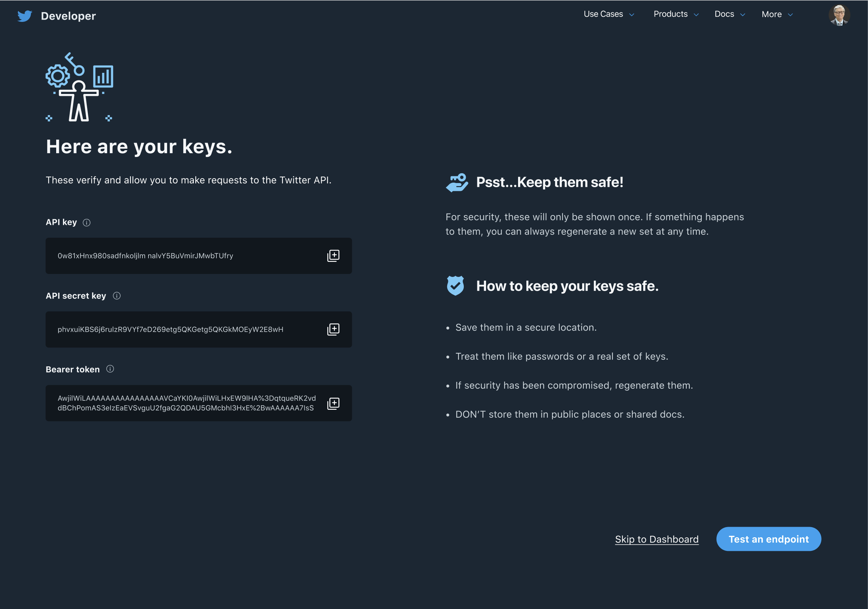This screenshot has width=868, height=609.
Task: Click 'If security has been compromised' bullet
Action: (x=574, y=386)
